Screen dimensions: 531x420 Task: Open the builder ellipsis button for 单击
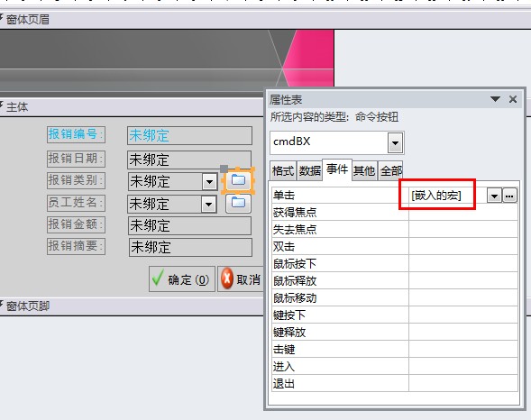pyautogui.click(x=509, y=196)
